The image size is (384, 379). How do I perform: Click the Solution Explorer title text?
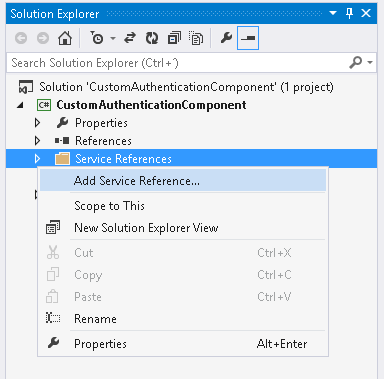click(x=55, y=14)
